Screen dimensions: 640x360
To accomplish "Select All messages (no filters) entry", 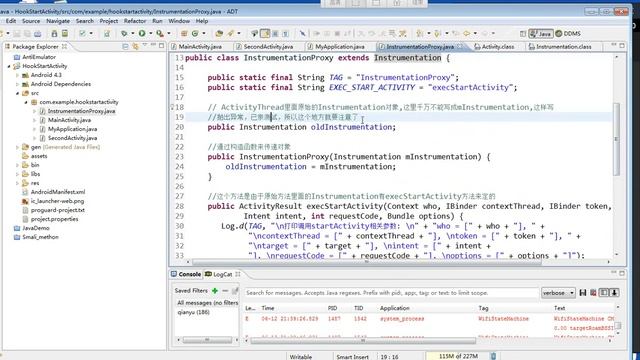I will 207,303.
